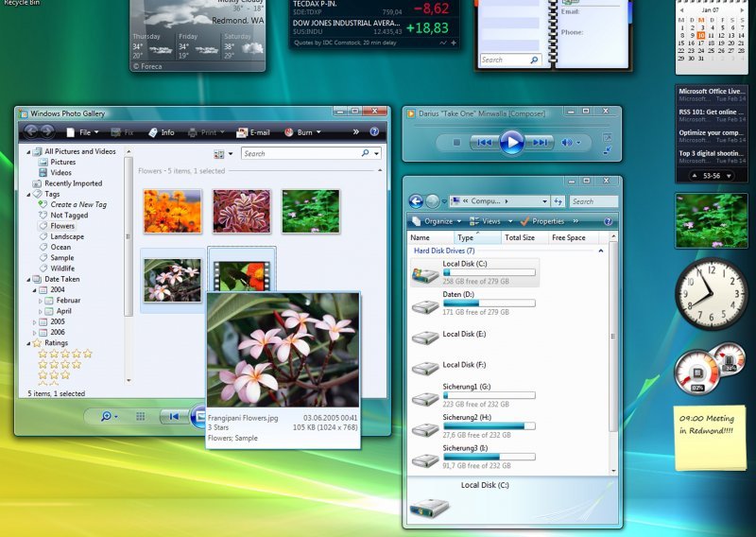Image resolution: width=756 pixels, height=537 pixels.
Task: Focus the Computer window search field
Action: click(593, 201)
